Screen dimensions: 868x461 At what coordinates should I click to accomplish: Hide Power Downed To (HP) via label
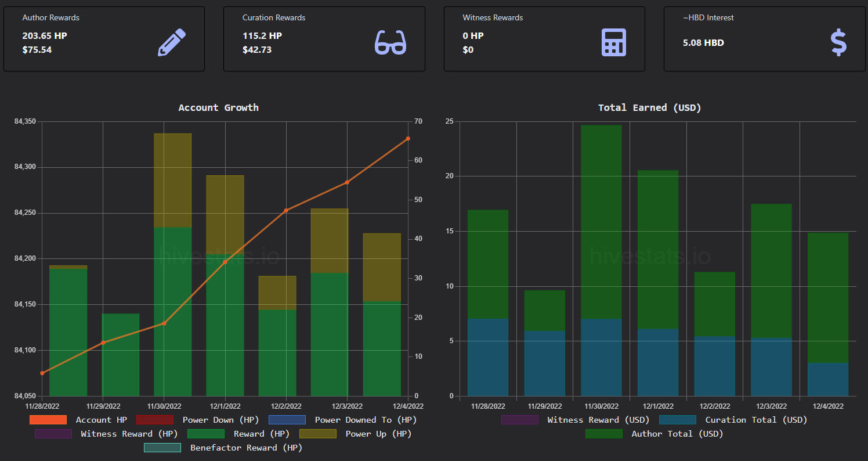tap(366, 420)
